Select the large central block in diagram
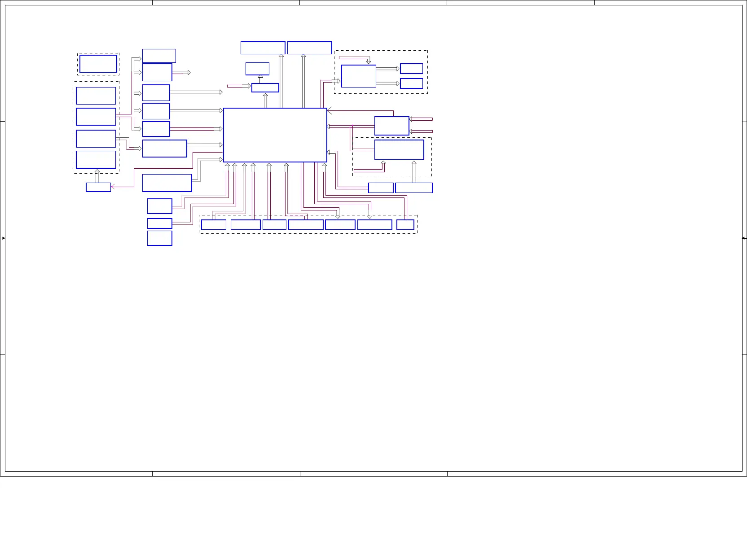Screen dimensions: 756x534 coord(275,135)
